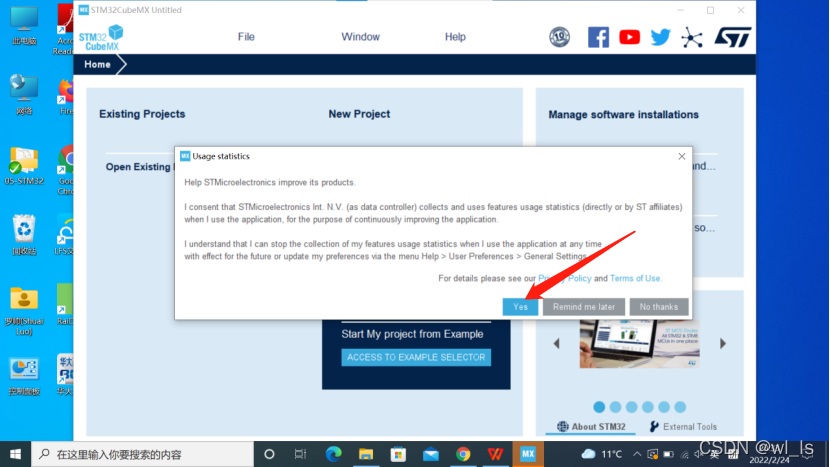Open 05-STM32 desktop folder

click(x=24, y=166)
